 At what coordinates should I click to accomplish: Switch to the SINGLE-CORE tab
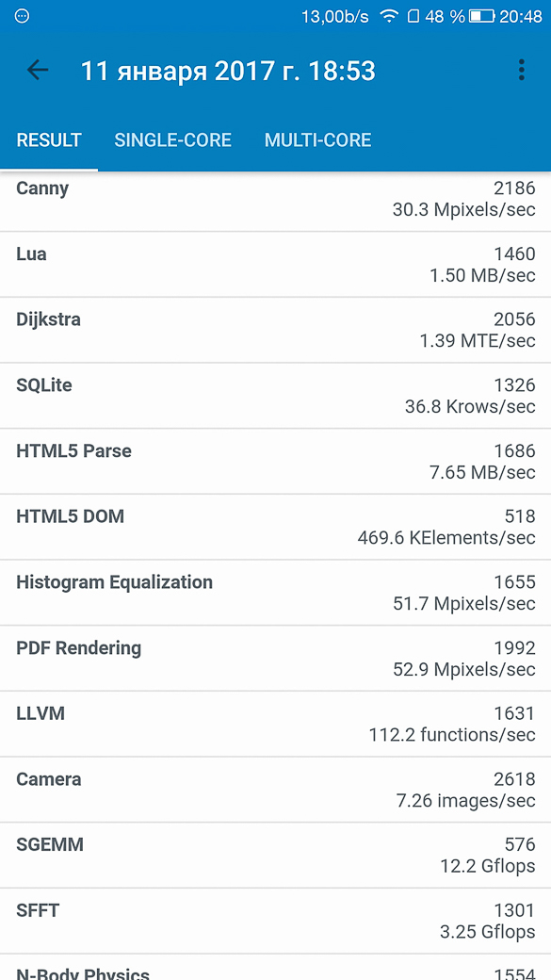pyautogui.click(x=172, y=139)
